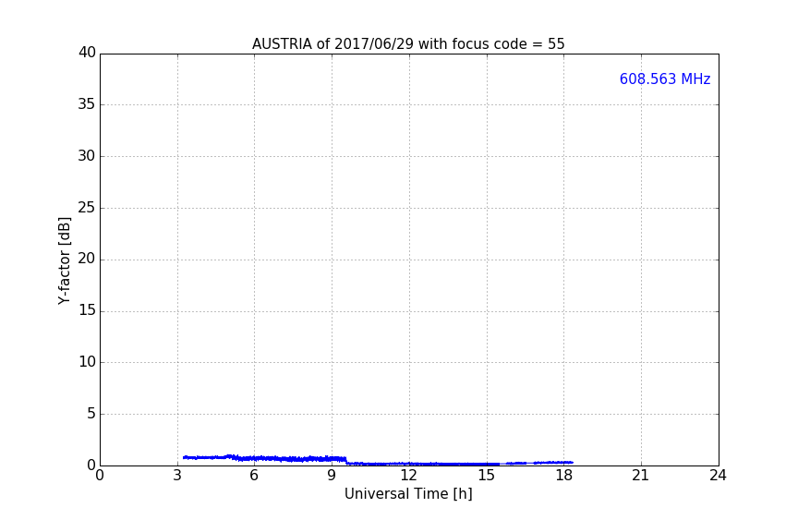
Task: Click the y-axis tick label '20'
Action: point(87,259)
